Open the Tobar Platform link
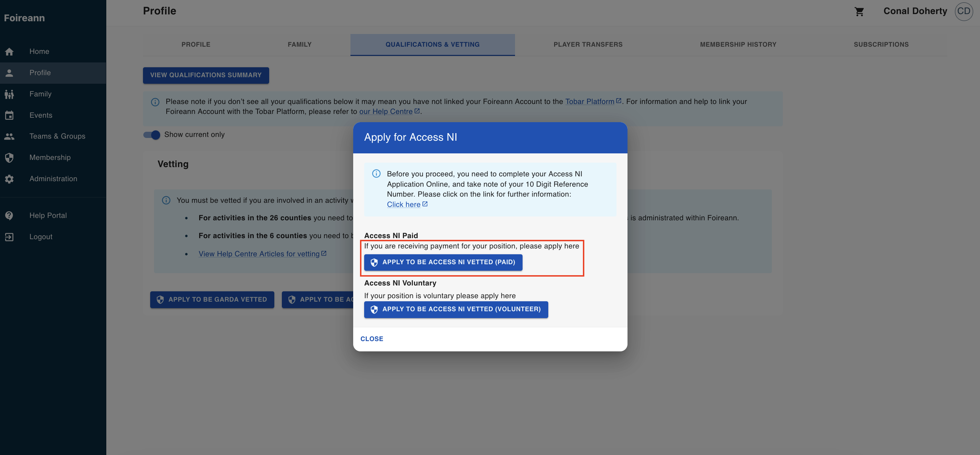 (590, 102)
